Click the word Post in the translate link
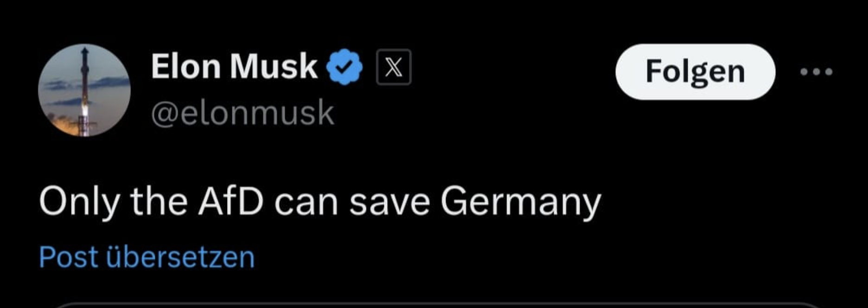 coord(68,257)
